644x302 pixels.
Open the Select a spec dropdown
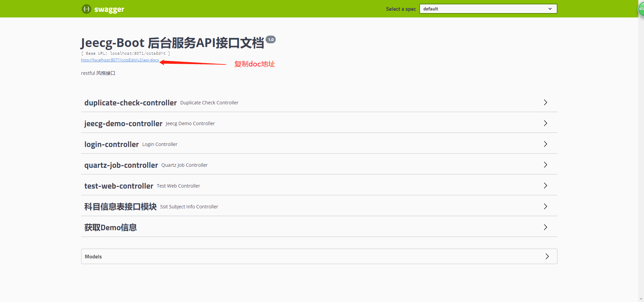[488, 9]
